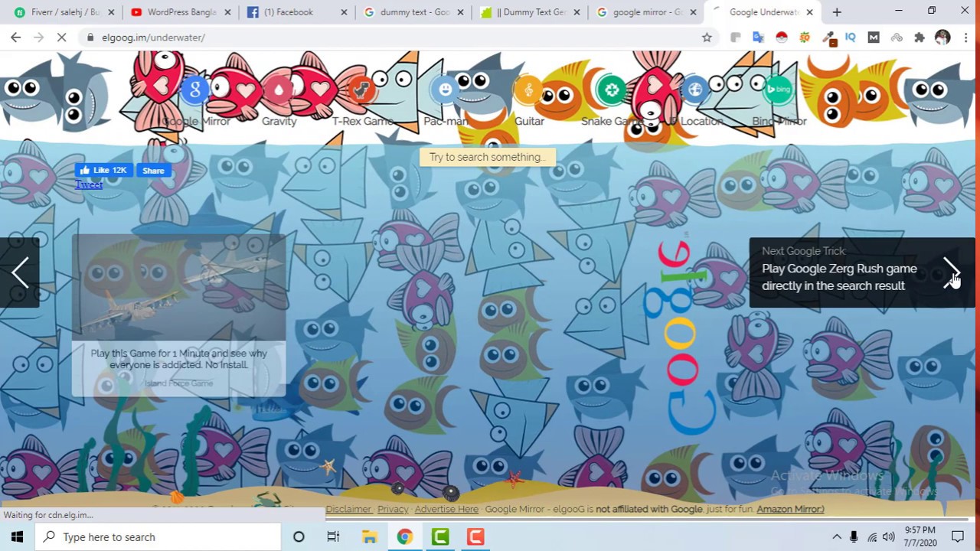The width and height of the screenshot is (980, 551).
Task: Open the chain links extension icon
Action: point(897,37)
